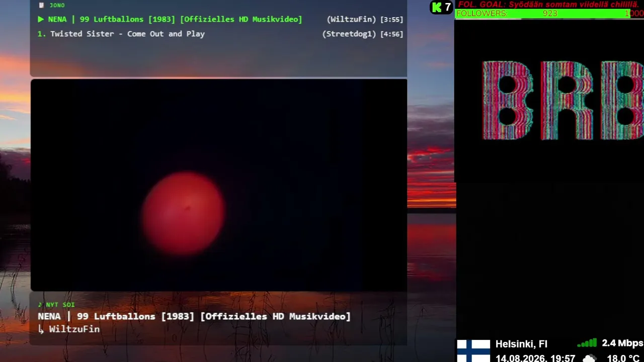The width and height of the screenshot is (644, 362).
Task: Click the viewer count '7' beside the Kick logo
Action: click(448, 7)
